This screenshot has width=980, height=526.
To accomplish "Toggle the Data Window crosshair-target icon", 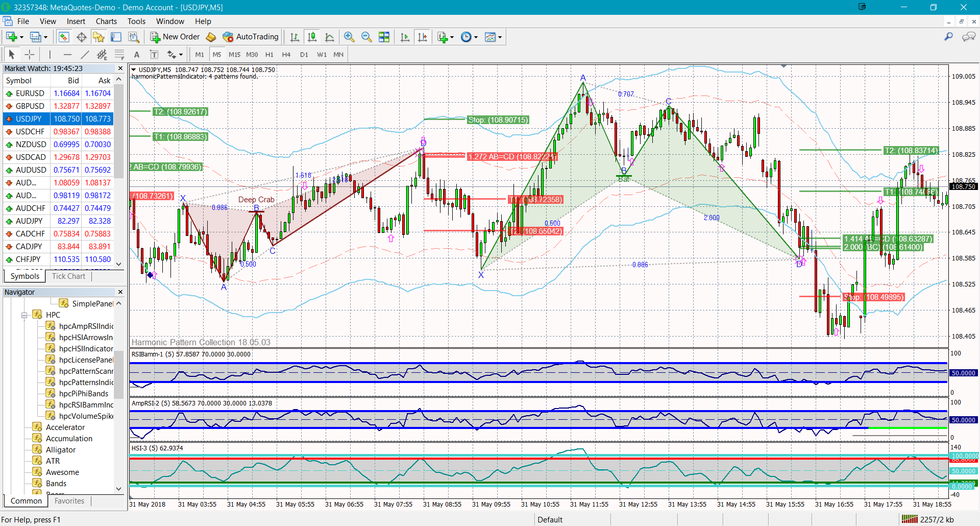I will [x=81, y=37].
